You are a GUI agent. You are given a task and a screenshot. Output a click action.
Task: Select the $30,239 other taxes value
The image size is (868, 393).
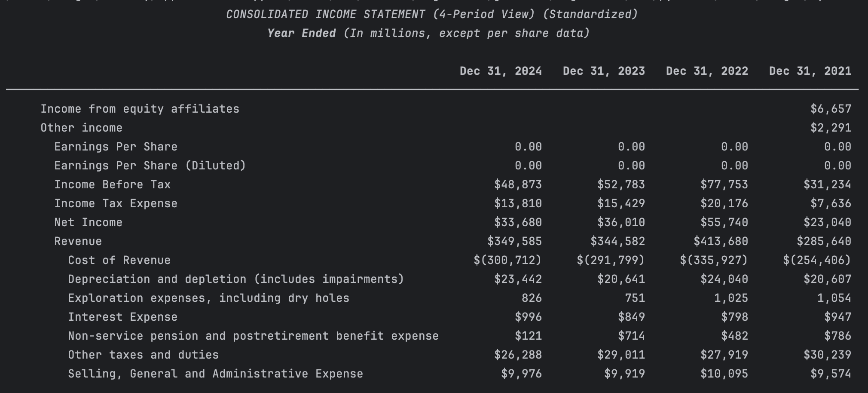[828, 355]
